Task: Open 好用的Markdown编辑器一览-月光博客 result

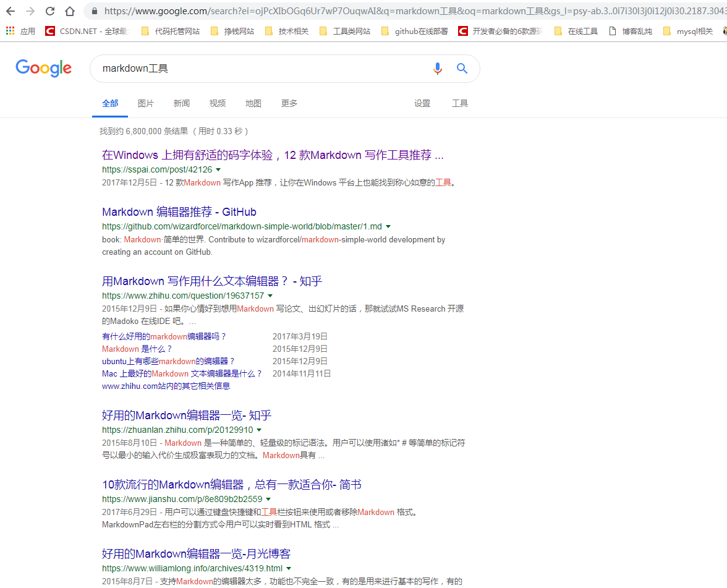Action: tap(196, 554)
